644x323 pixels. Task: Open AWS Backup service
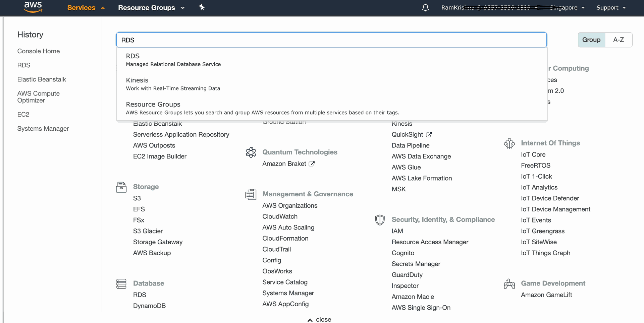pos(152,253)
